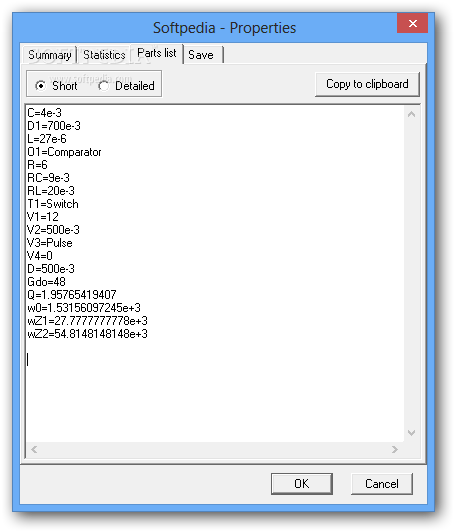Click the line RL=20e-3

(x=51, y=191)
